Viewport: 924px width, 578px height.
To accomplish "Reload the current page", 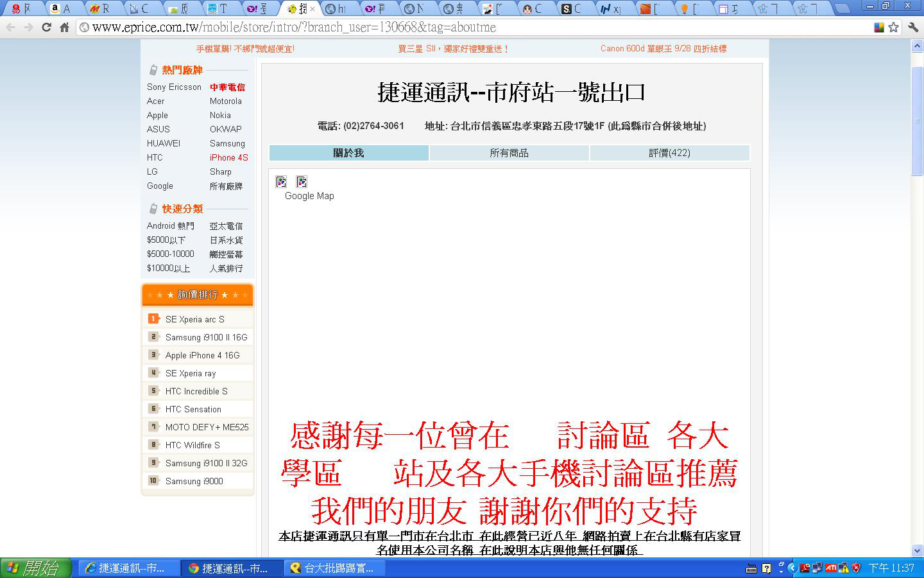I will click(46, 27).
